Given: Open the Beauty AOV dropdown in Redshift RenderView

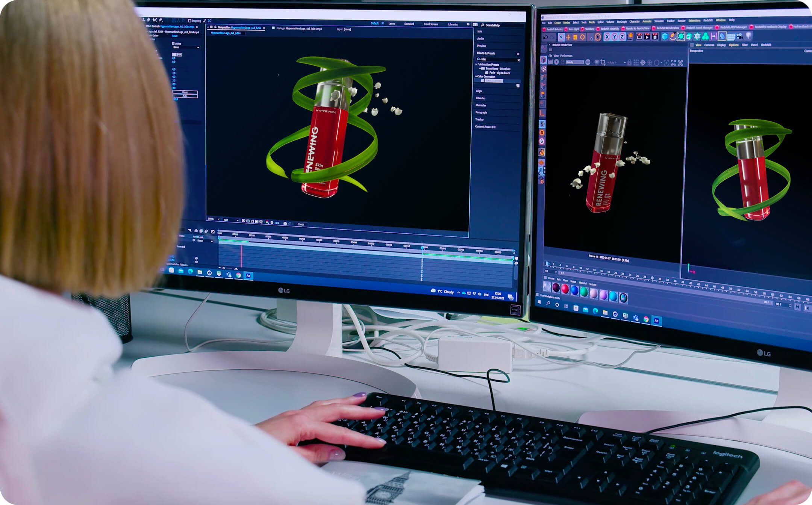Looking at the screenshot, I should (575, 62).
